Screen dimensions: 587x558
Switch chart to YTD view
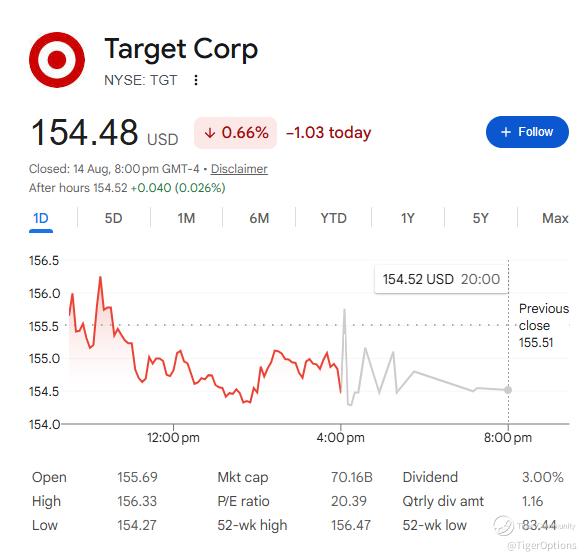click(x=334, y=218)
